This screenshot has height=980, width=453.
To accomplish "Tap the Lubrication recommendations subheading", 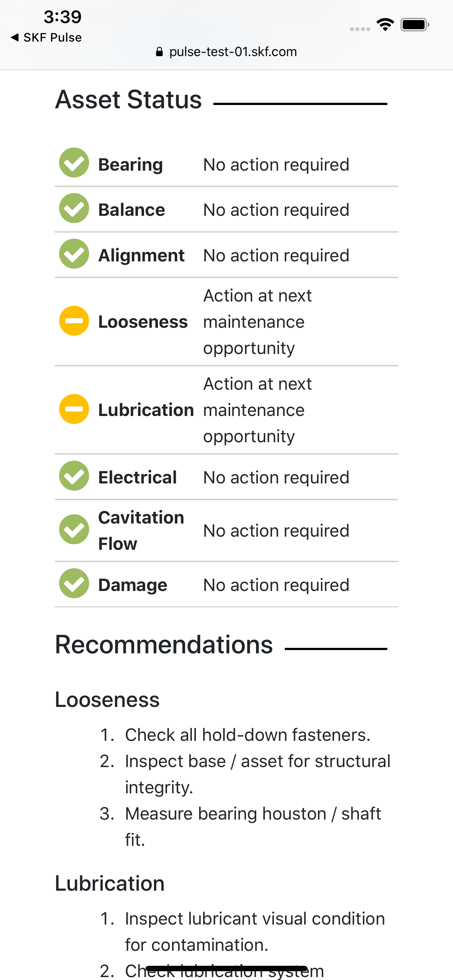I will click(110, 883).
